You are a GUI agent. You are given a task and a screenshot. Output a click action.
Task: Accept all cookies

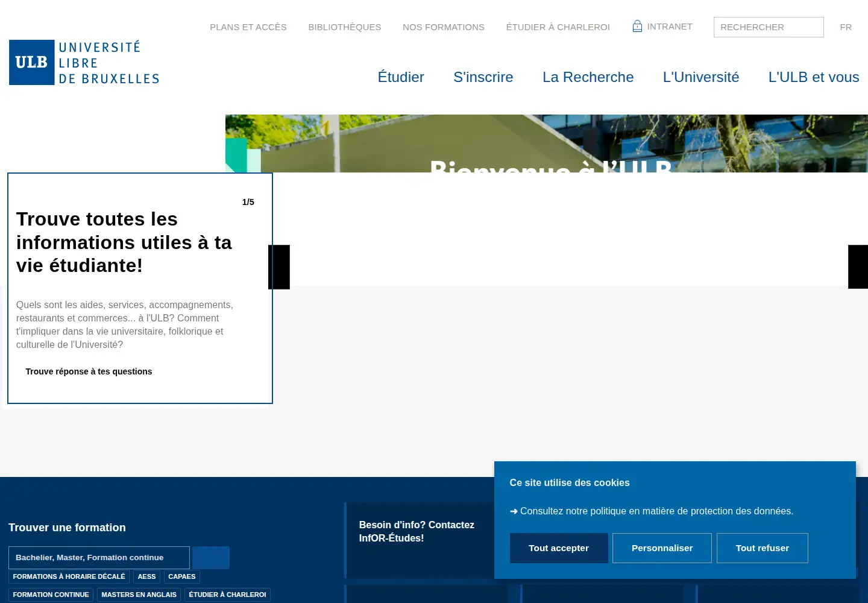(x=559, y=548)
